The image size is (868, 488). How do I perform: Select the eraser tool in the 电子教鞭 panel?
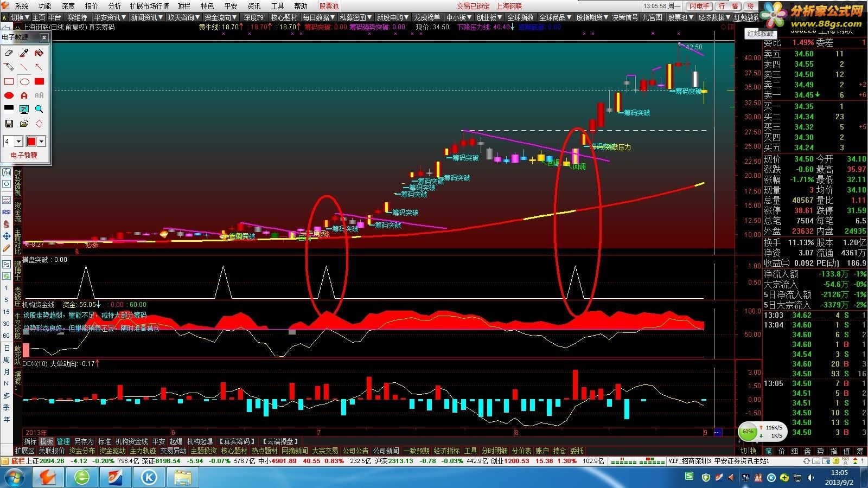click(x=9, y=53)
